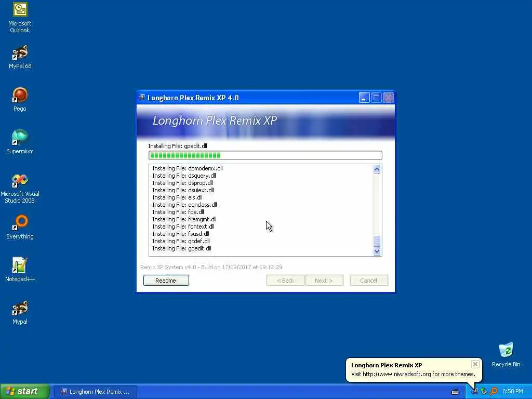Click the Longhorn Plex Remix taskbar button

[96, 392]
